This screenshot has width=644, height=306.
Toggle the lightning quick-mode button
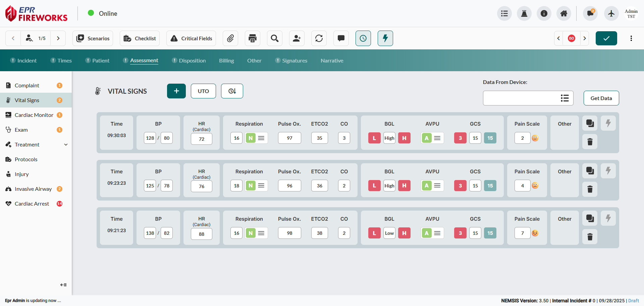pos(385,38)
